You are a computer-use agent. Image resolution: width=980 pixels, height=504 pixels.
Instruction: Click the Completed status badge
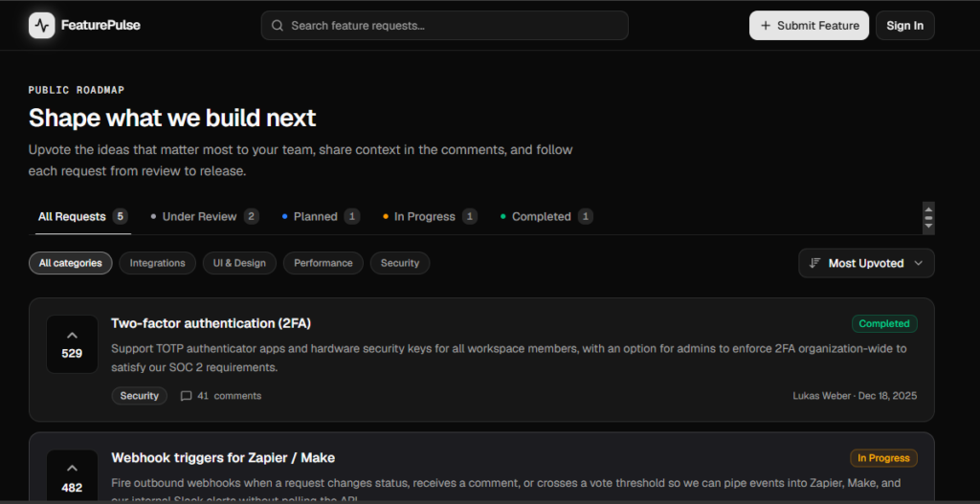pos(884,323)
